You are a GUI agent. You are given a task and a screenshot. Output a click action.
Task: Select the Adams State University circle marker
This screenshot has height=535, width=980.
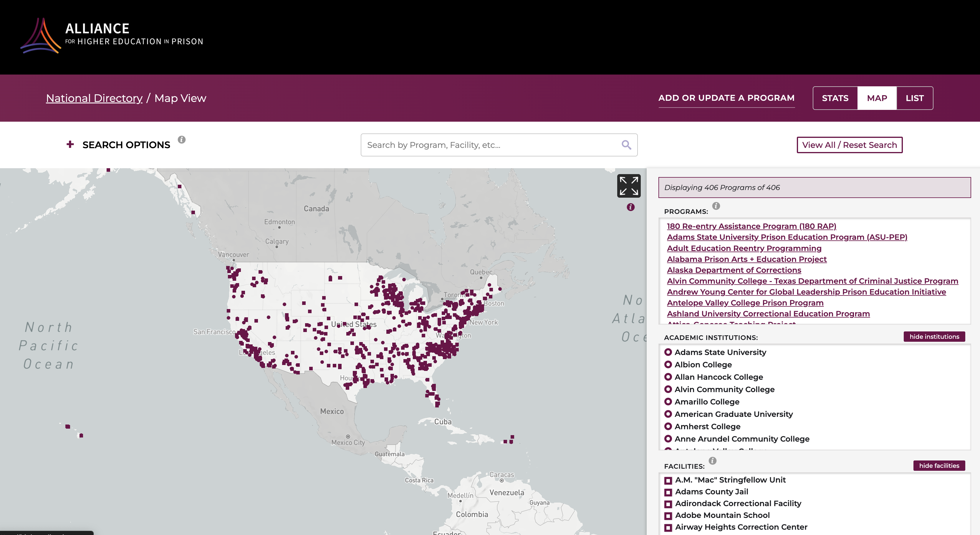point(668,352)
